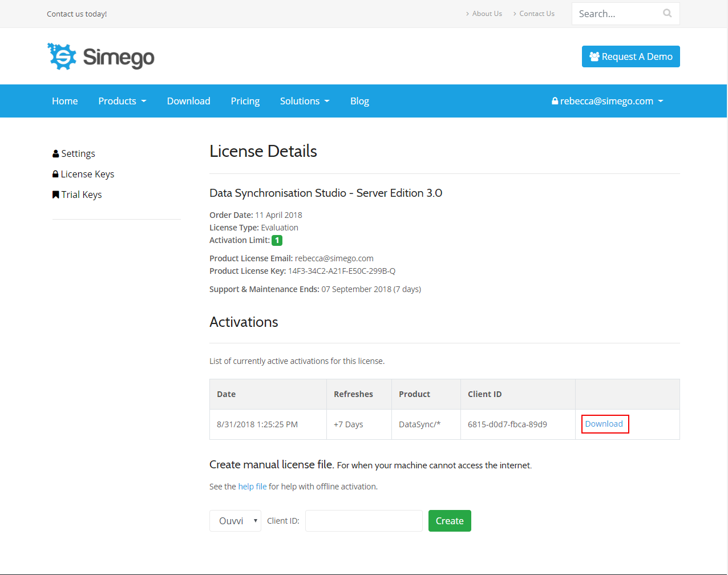Click the license key text 14F3-34C2-A21F-E50C-299B-Q

(x=342, y=271)
